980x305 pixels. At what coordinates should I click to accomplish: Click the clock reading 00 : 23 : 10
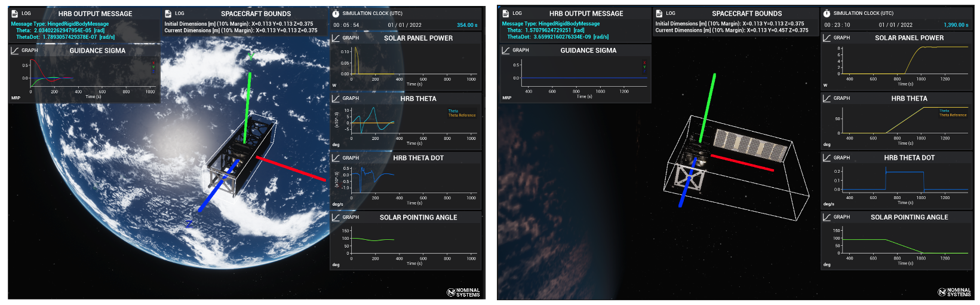[837, 25]
